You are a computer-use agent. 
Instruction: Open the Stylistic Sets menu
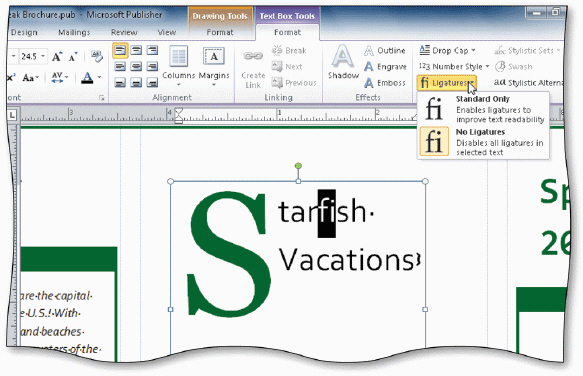pyautogui.click(x=527, y=50)
